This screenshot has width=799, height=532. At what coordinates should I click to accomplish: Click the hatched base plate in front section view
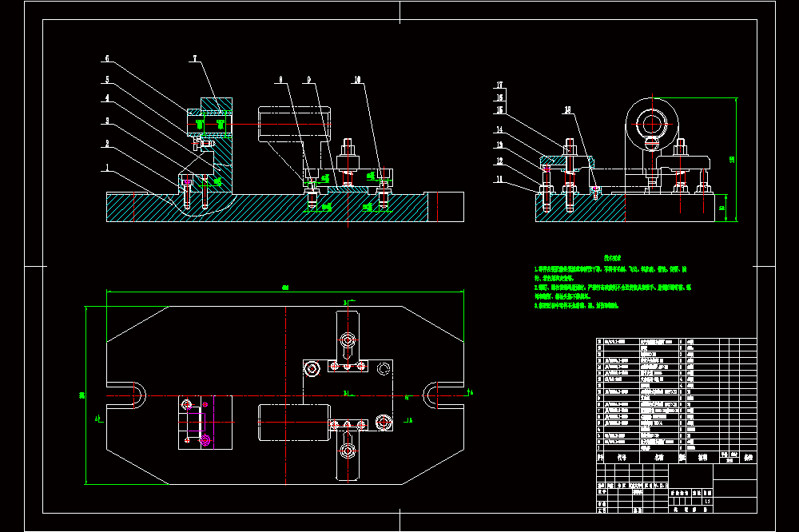tap(267, 207)
